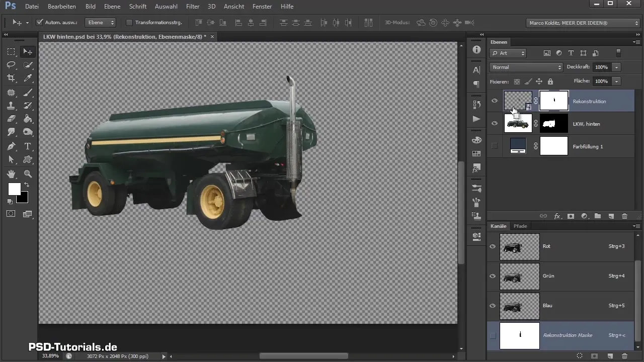Create new adjustment layer icon
This screenshot has height=362, width=644.
point(584,216)
